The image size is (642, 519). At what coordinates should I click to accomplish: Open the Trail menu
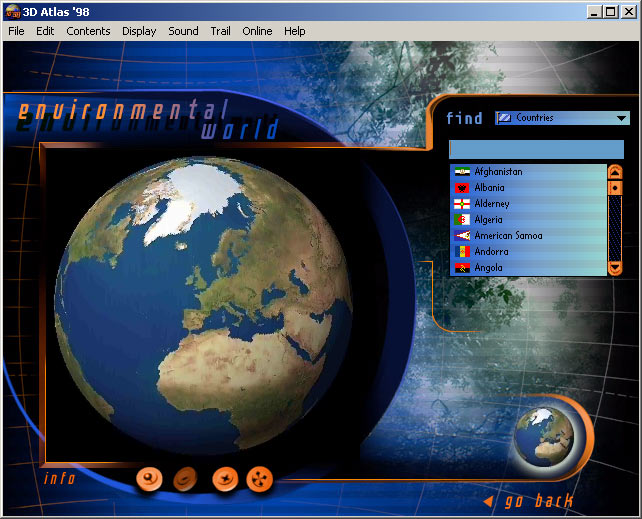pyautogui.click(x=220, y=31)
